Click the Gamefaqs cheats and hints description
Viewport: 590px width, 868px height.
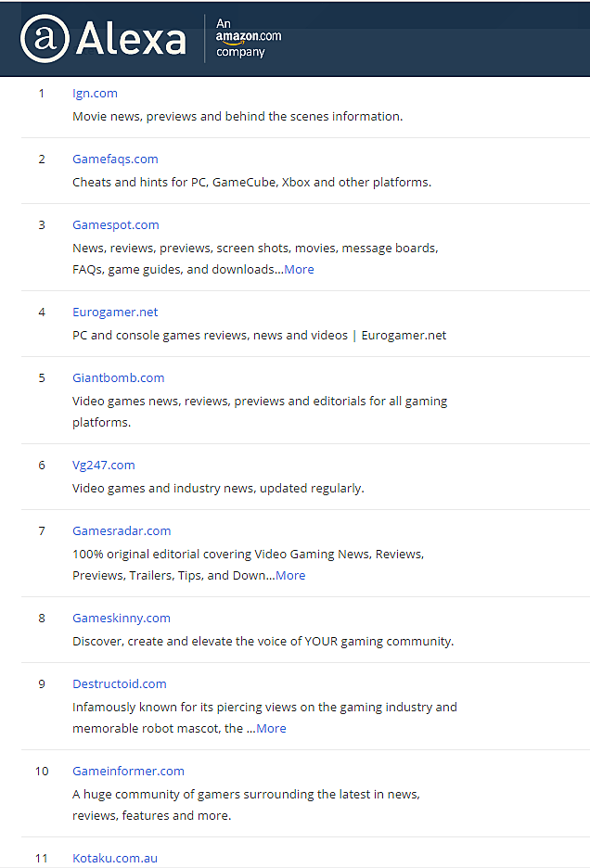tap(252, 183)
